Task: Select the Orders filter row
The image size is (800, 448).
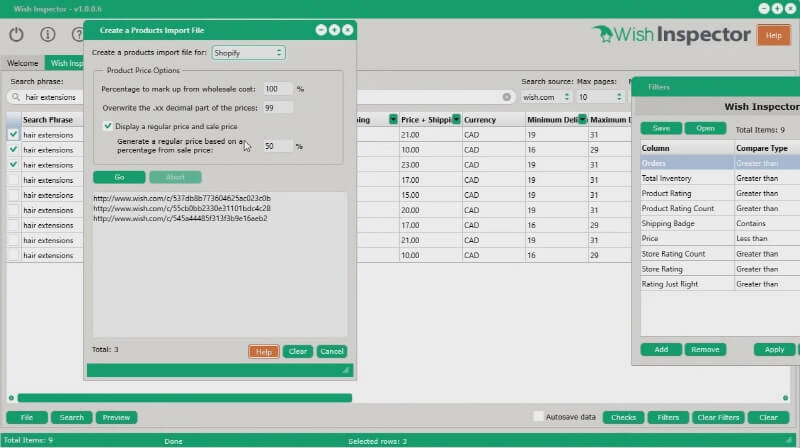Action: (x=720, y=163)
